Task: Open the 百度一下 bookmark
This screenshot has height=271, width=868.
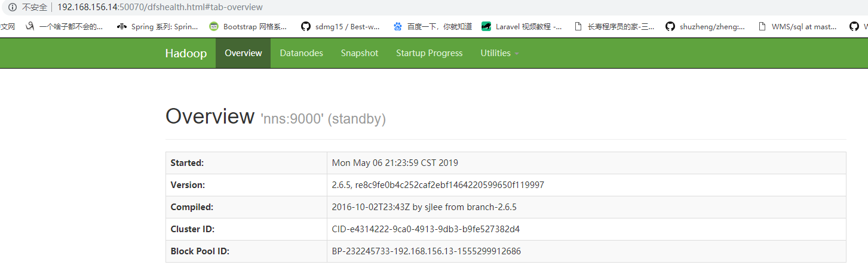Action: coord(433,26)
